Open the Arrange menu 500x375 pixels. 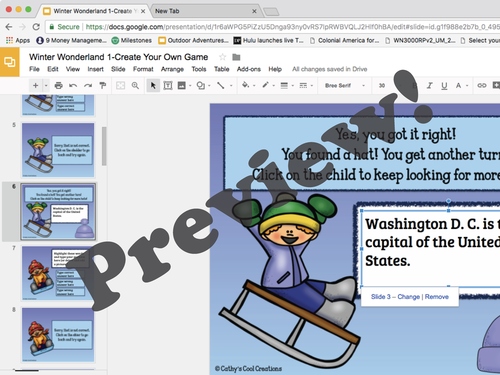172,69
